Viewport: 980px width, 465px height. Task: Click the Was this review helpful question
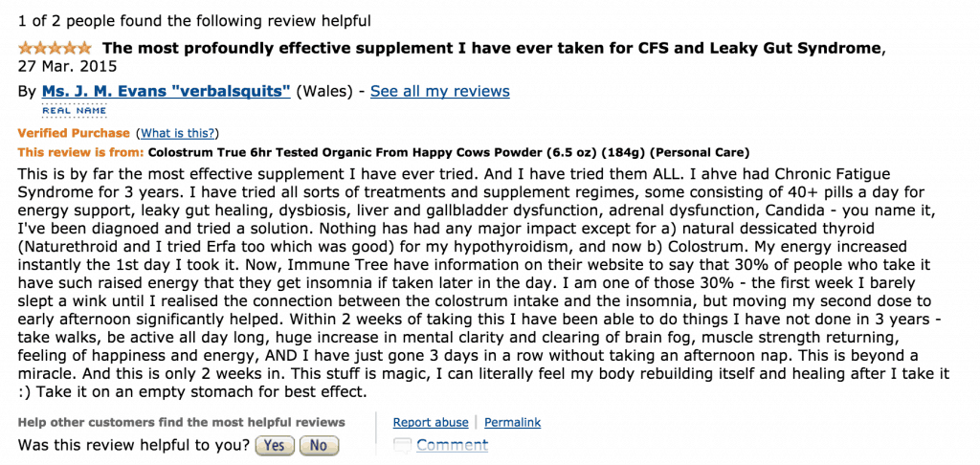(134, 445)
